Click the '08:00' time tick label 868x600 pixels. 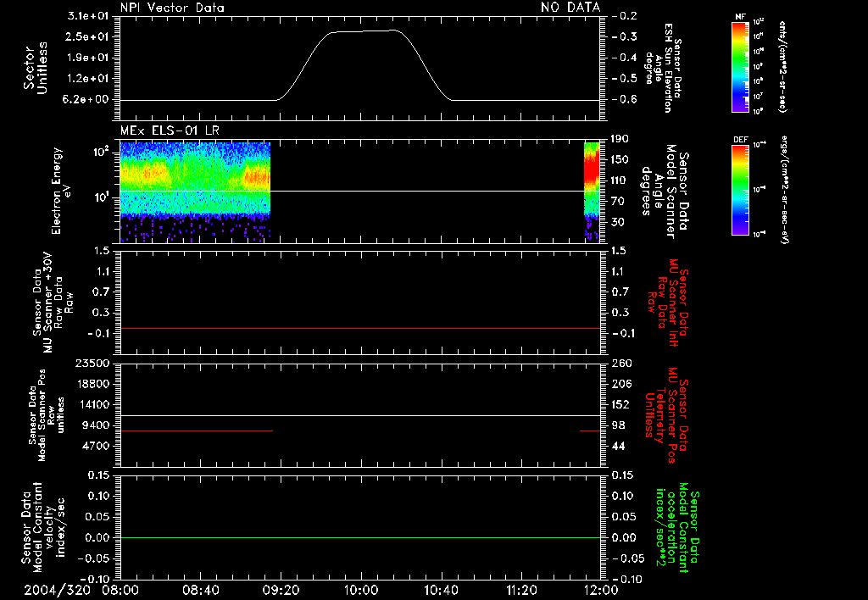(120, 590)
